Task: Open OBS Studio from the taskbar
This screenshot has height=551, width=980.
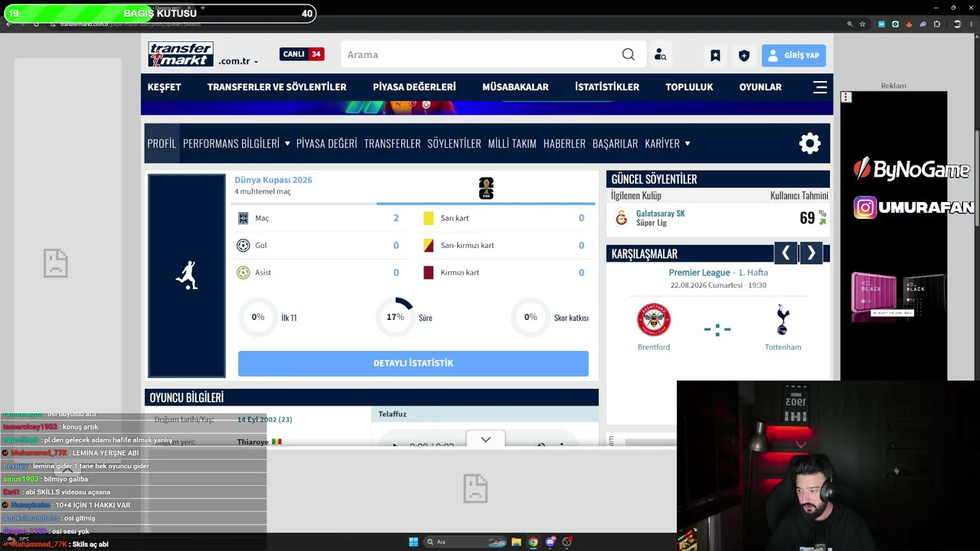Action: click(567, 542)
